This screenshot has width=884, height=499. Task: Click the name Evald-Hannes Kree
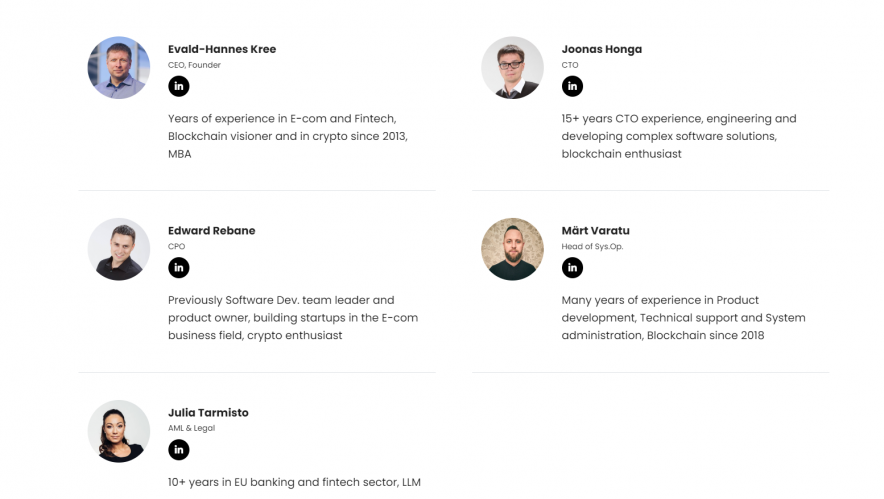point(222,49)
